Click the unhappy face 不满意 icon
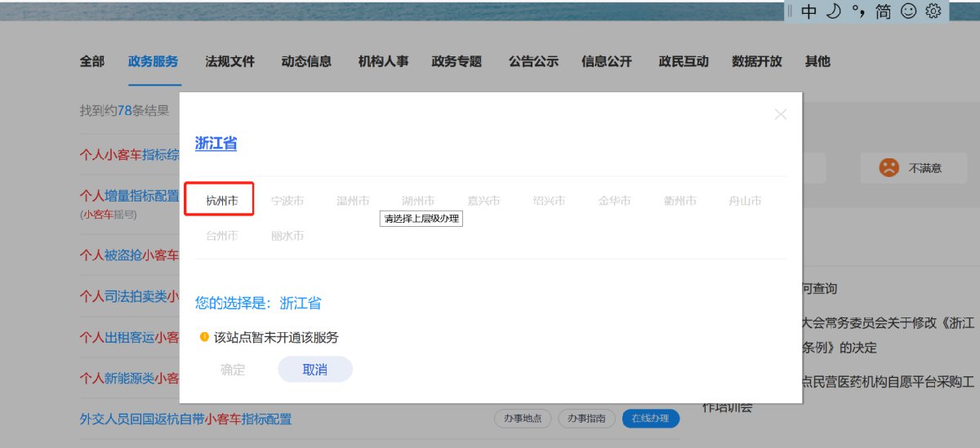The width and height of the screenshot is (980, 448). [x=889, y=167]
